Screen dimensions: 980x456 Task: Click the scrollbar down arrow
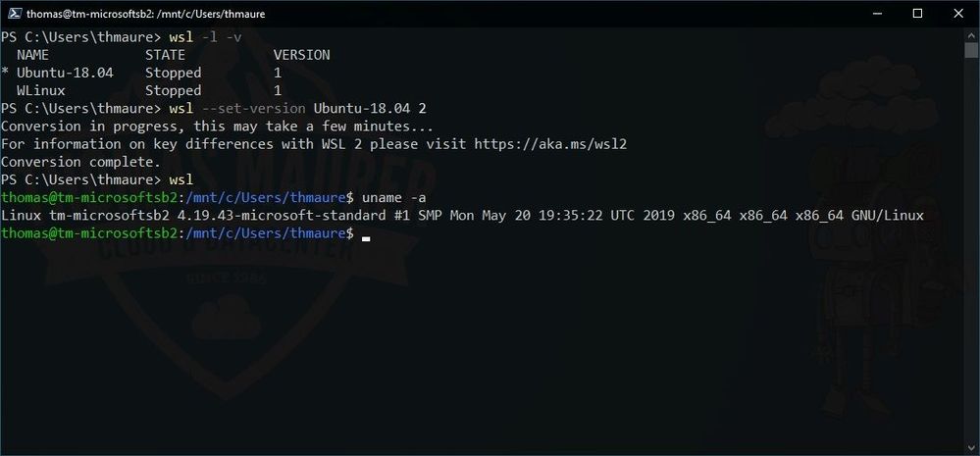pos(970,447)
